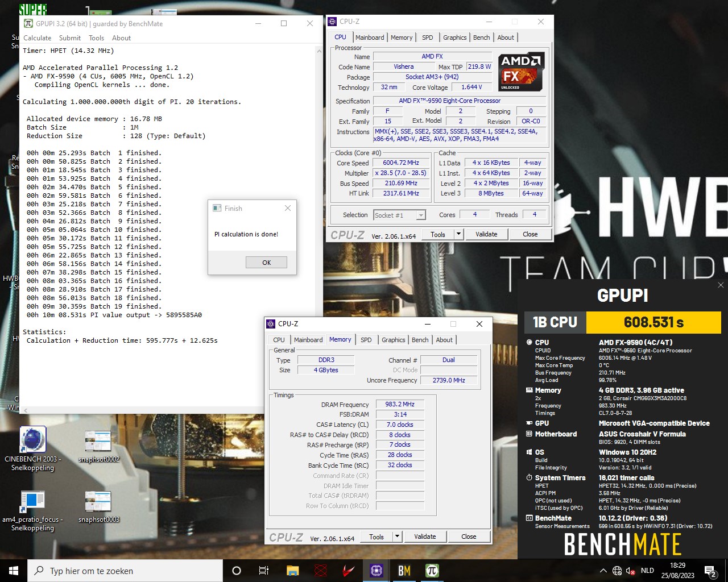Image resolution: width=728 pixels, height=582 pixels.
Task: Open CINEBENCH 2003 desktop shortcut
Action: coord(32,449)
